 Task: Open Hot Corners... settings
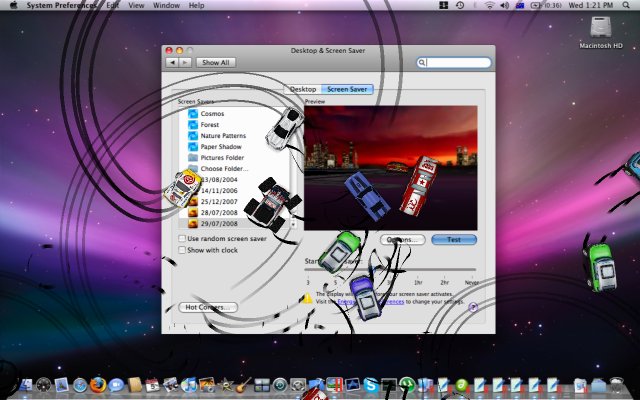[208, 307]
